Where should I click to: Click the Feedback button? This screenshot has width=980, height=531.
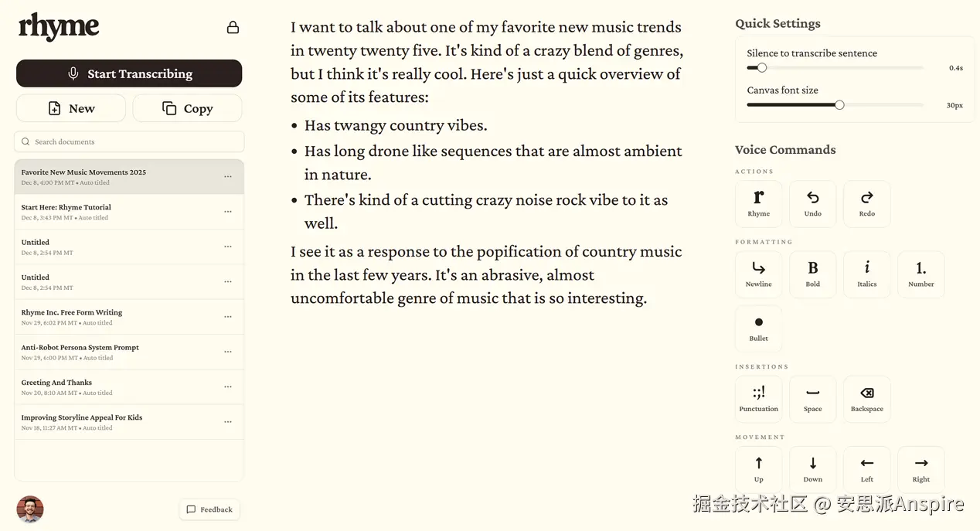point(209,509)
